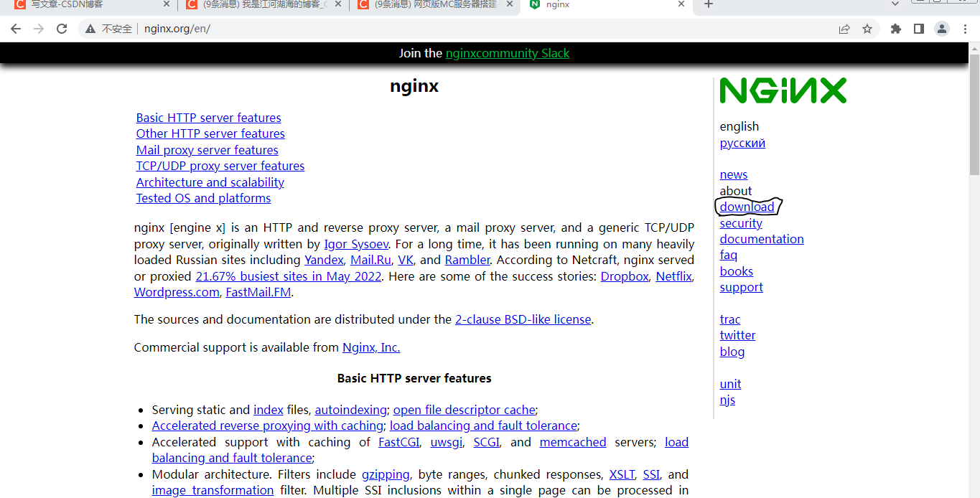Open the tab search dropdown arrow
Viewport: 980px width, 498px height.
pos(895,4)
